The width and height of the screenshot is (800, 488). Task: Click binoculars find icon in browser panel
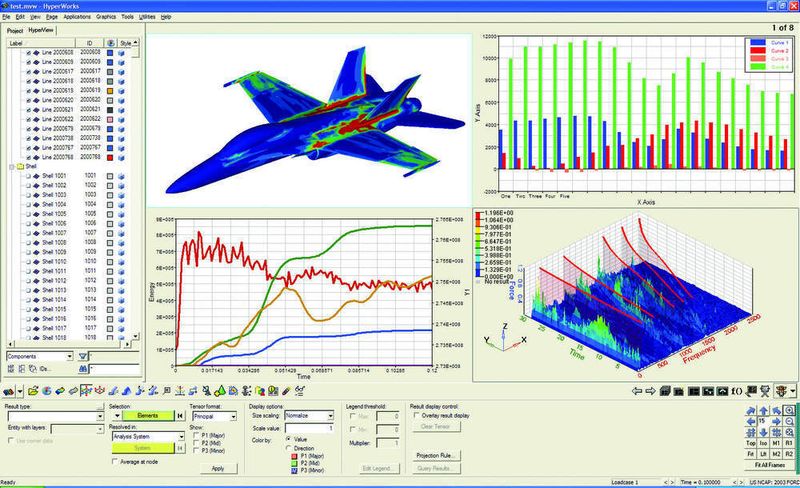(83, 369)
